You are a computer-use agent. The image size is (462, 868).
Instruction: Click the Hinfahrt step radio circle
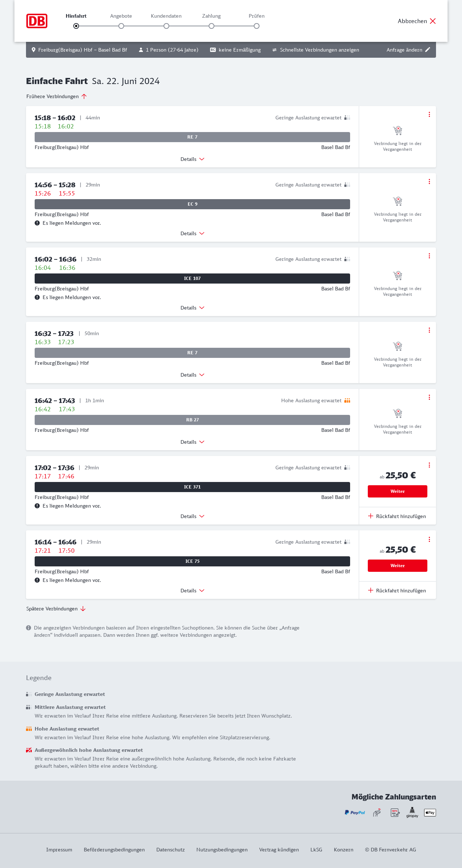tap(76, 26)
